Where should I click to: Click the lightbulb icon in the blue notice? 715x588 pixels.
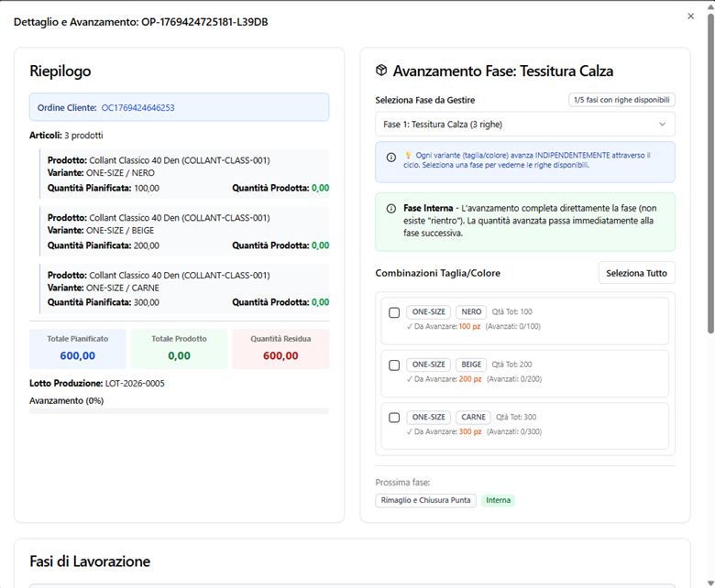[x=409, y=156]
